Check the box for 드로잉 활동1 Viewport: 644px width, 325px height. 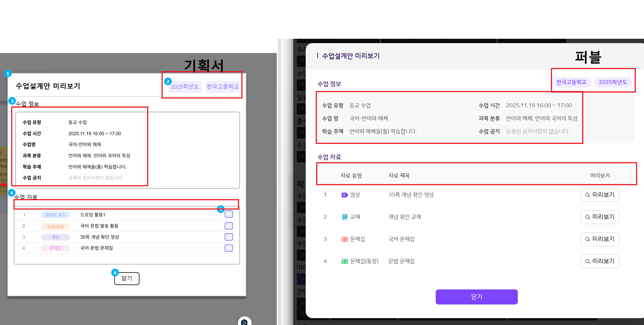click(229, 214)
